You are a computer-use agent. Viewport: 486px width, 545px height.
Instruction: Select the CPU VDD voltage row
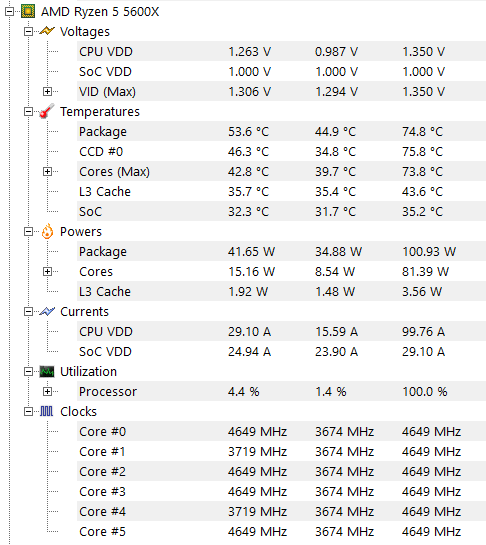pyautogui.click(x=281, y=51)
